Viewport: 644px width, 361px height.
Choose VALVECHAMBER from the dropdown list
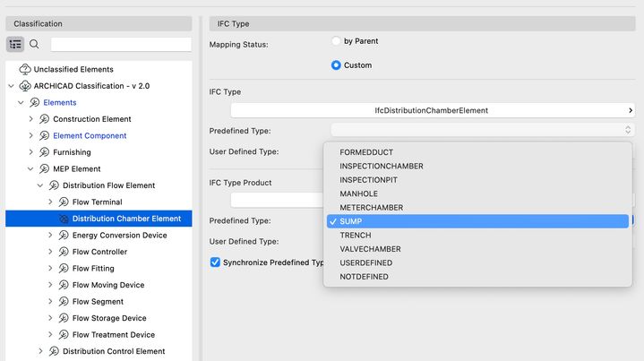[x=370, y=249]
